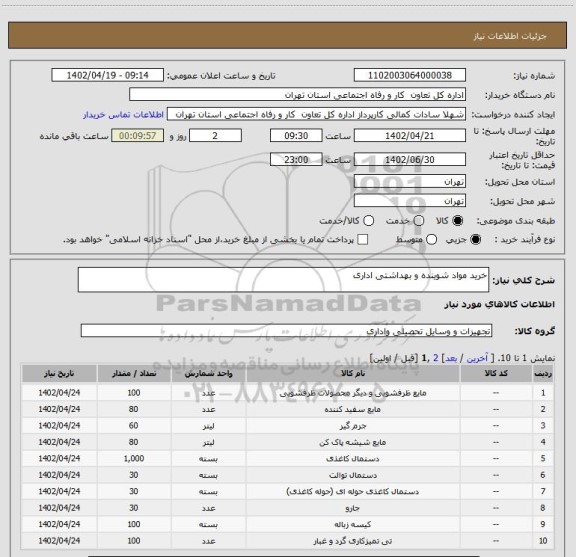Select the row جارو

[x=287, y=508]
